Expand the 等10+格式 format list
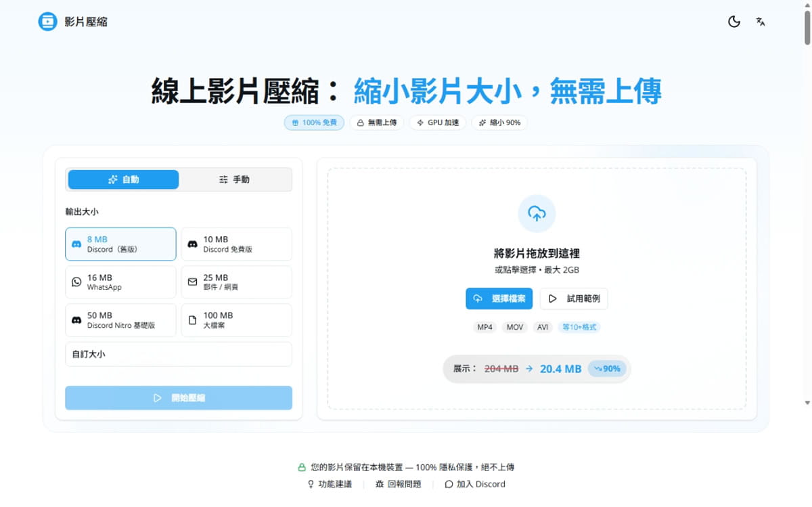 tap(579, 327)
